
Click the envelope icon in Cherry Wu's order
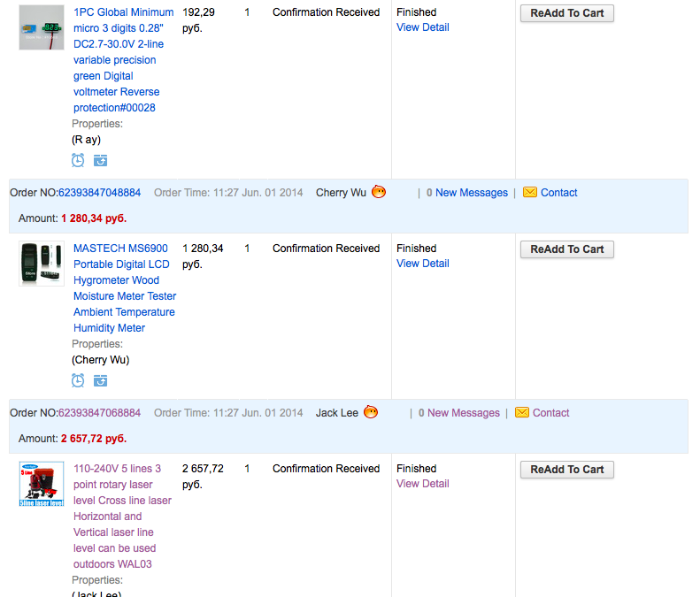(x=530, y=192)
